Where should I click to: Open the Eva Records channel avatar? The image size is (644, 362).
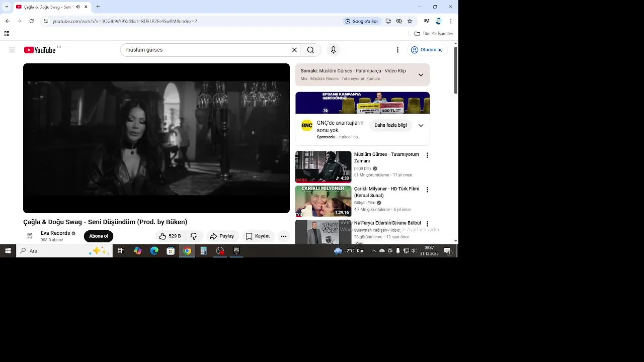point(30,236)
